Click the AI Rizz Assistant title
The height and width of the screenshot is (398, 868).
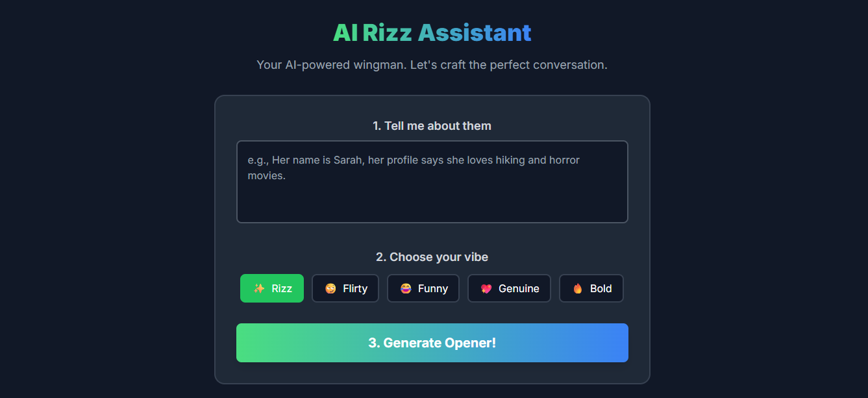[x=432, y=32]
